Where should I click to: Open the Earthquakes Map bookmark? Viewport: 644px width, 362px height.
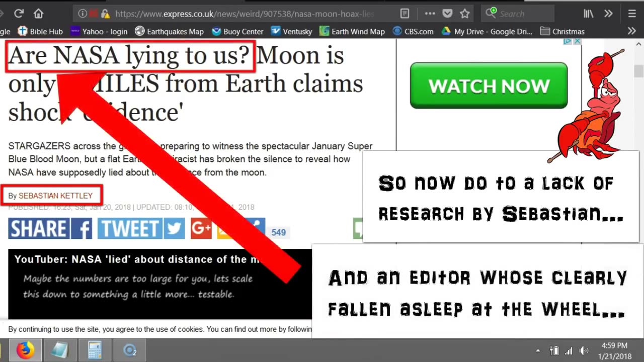[x=170, y=31]
